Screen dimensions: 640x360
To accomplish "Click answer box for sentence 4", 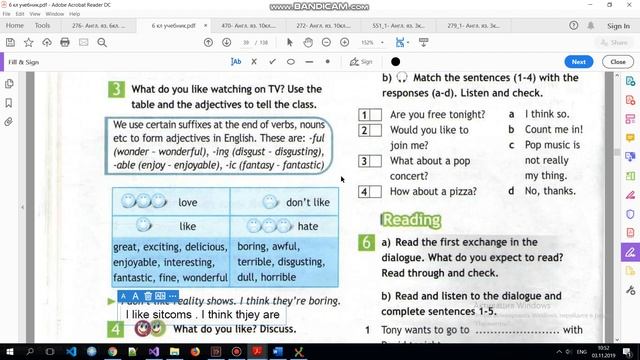I will point(376,192).
